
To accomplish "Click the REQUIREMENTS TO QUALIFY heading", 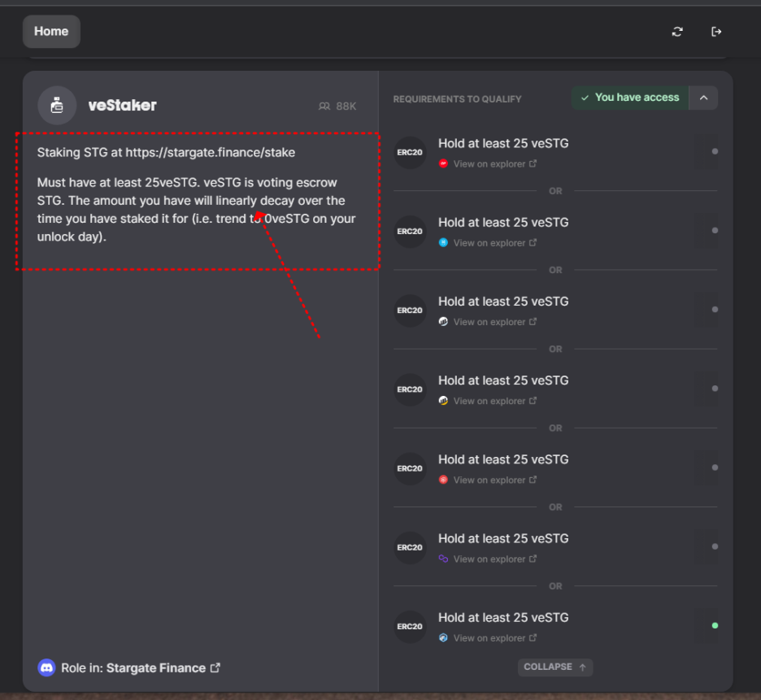I will [457, 99].
